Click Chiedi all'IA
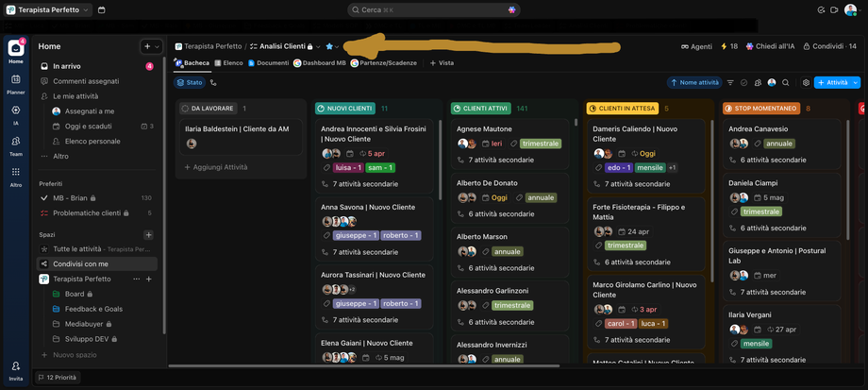 [x=770, y=46]
